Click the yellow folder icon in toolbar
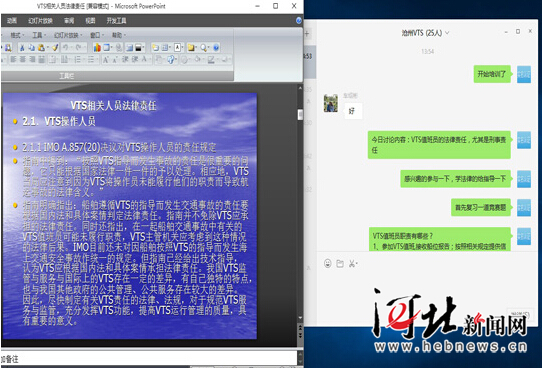The width and height of the screenshot is (542, 368). tap(191, 47)
